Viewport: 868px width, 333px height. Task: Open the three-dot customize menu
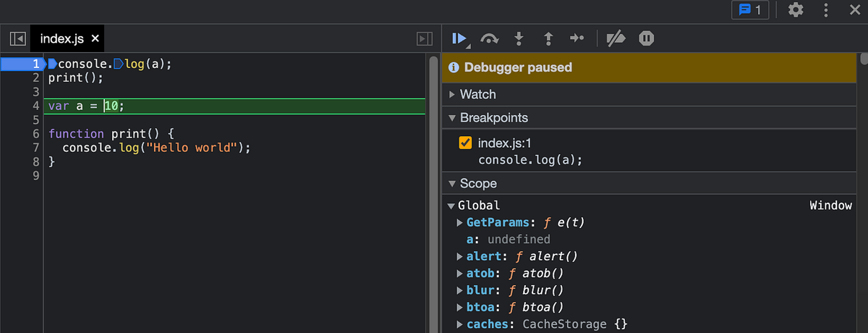(826, 10)
